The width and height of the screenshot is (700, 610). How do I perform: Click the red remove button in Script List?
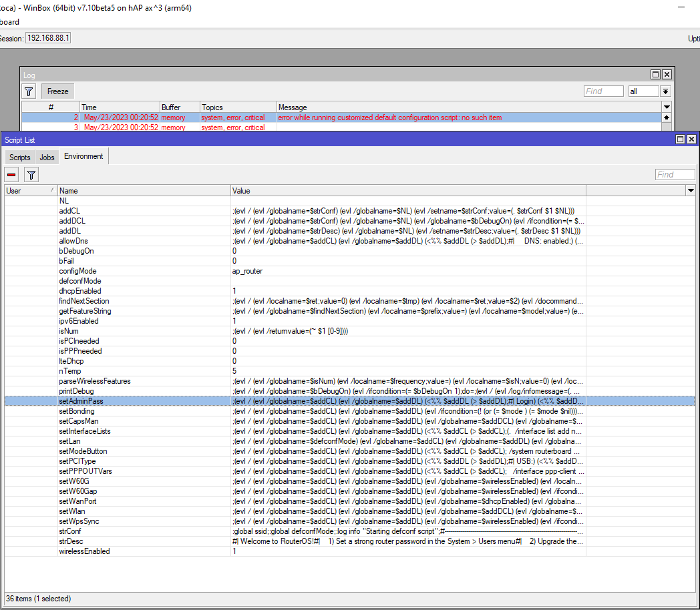click(x=11, y=175)
